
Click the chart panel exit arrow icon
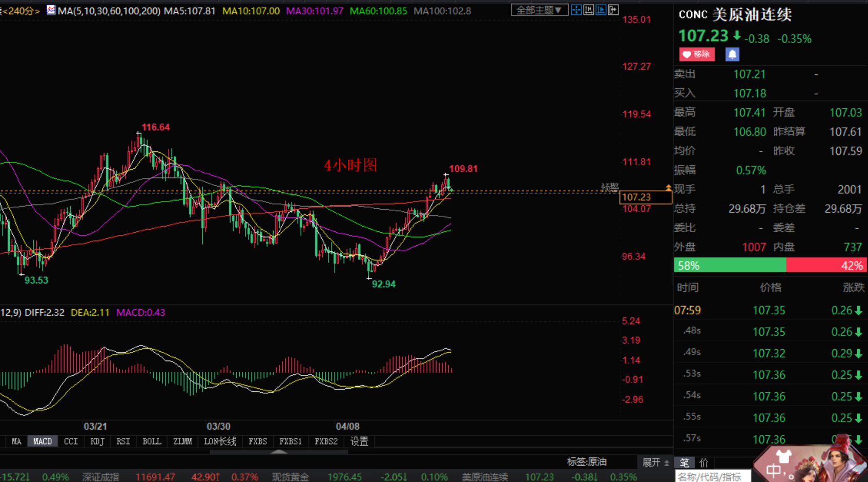(613, 10)
